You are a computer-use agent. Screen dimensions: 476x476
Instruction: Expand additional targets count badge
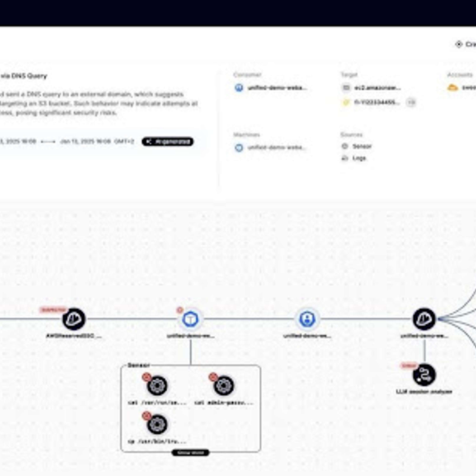pyautogui.click(x=410, y=102)
